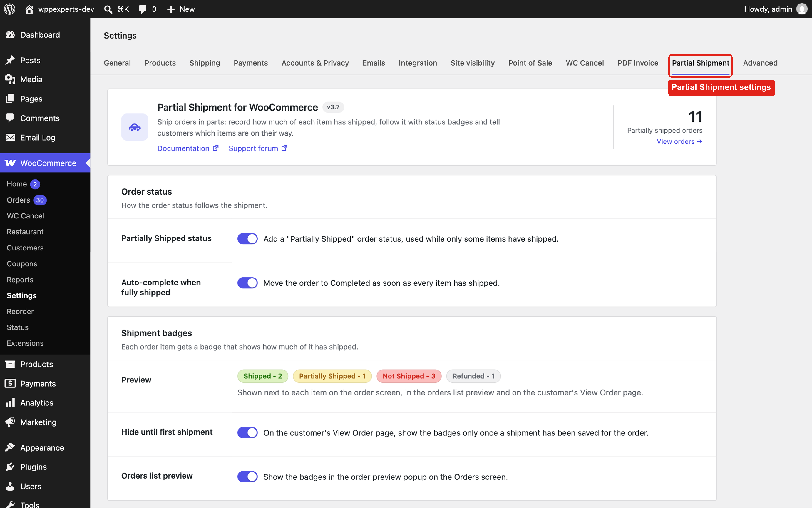Open Customers in WooCommerce submenu
The height and width of the screenshot is (508, 812).
(25, 248)
